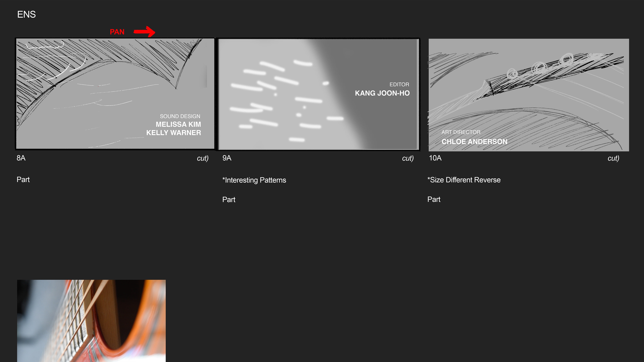
Task: Click the cut) transition under frame 8A
Action: pyautogui.click(x=202, y=158)
